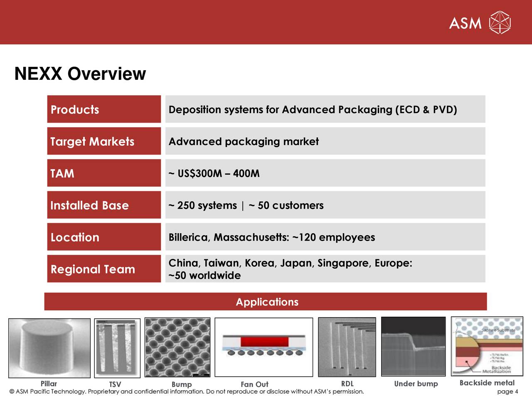Image resolution: width=532 pixels, height=399 pixels.
Task: Click the TAM row label
Action: (x=103, y=173)
